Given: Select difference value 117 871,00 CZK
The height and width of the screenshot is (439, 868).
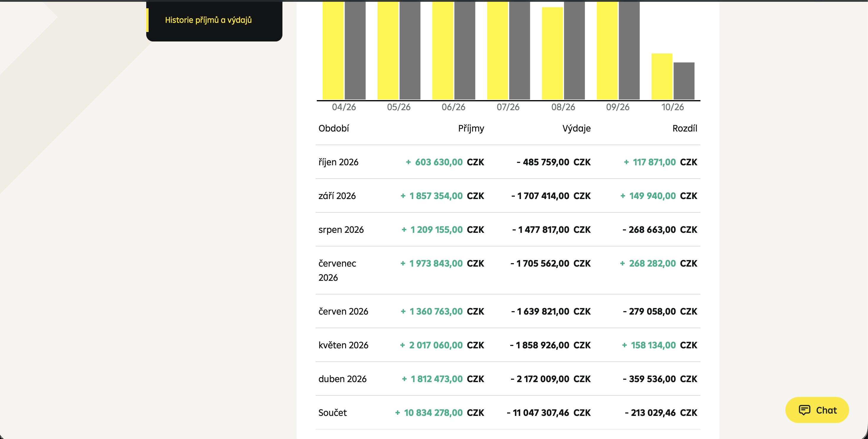Looking at the screenshot, I should coord(660,162).
